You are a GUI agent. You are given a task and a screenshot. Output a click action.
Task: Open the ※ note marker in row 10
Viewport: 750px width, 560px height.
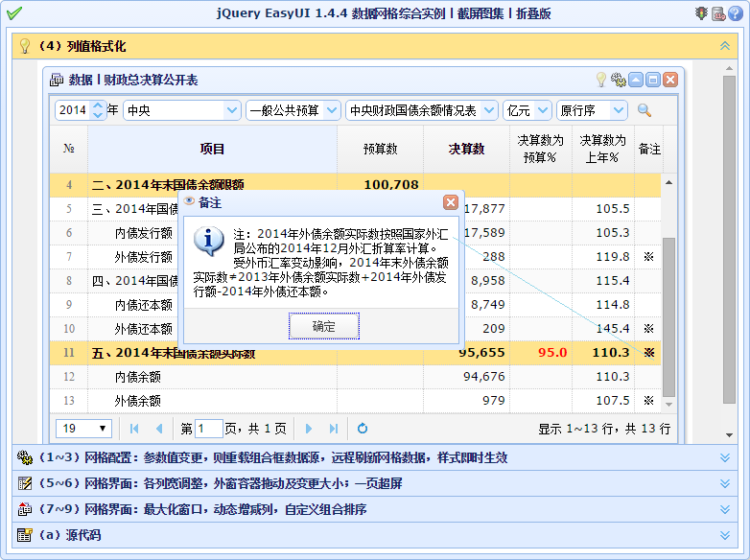point(648,329)
